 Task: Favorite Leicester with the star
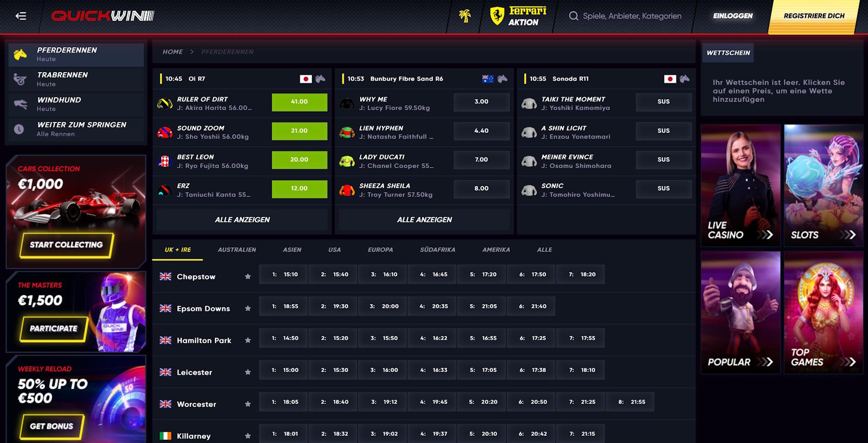(x=248, y=373)
